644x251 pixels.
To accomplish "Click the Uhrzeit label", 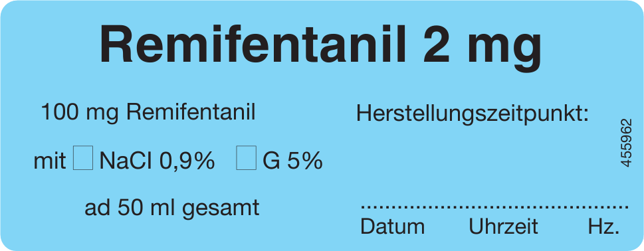I will 503,227.
